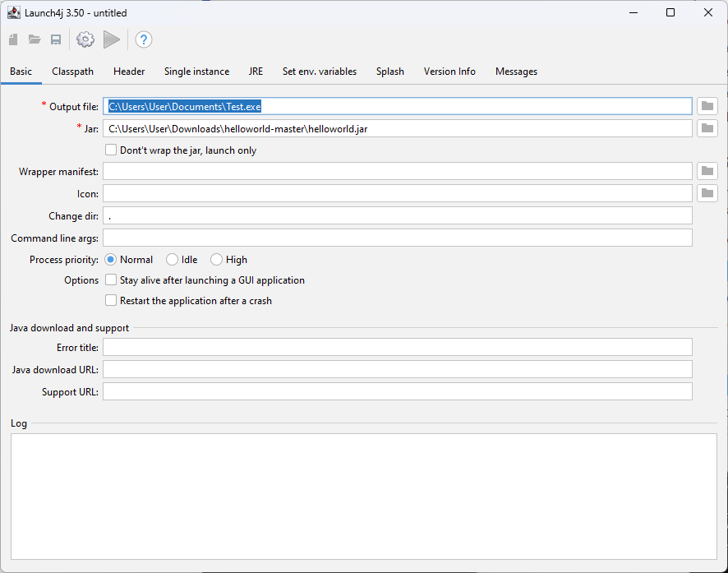The width and height of the screenshot is (728, 573).
Task: Browse for the Icon file
Action: pos(707,193)
